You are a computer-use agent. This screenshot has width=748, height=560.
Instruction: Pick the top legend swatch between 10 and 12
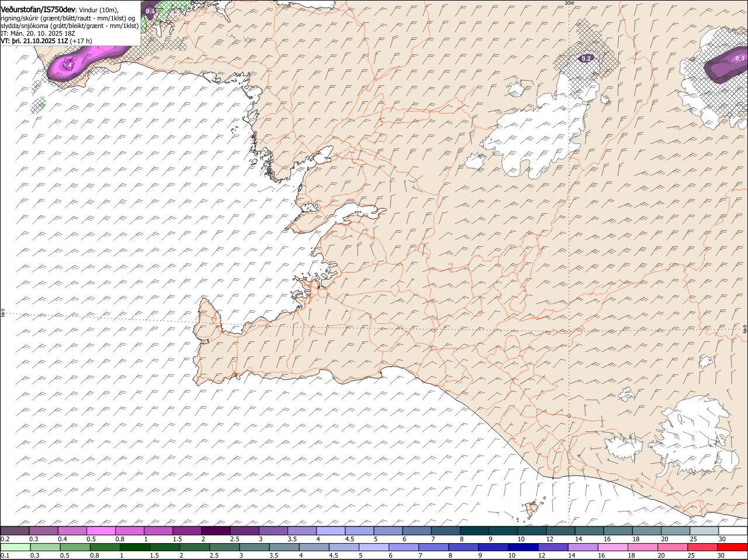pyautogui.click(x=532, y=531)
